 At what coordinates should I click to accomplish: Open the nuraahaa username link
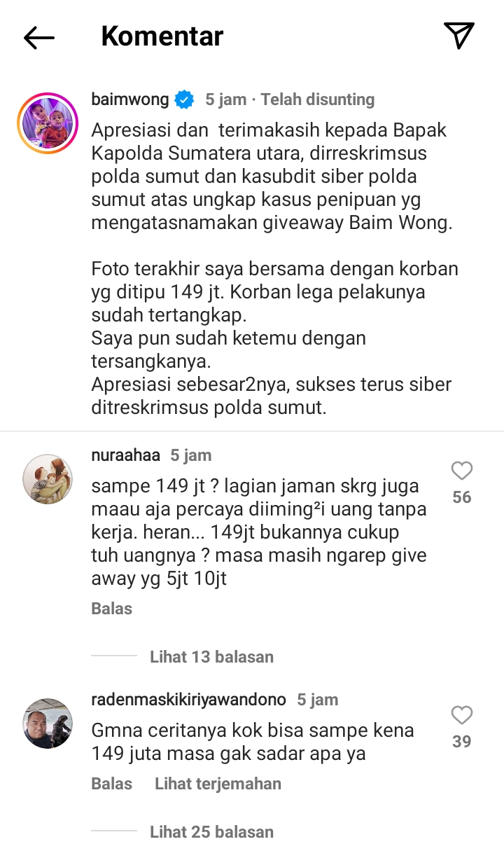click(x=126, y=455)
